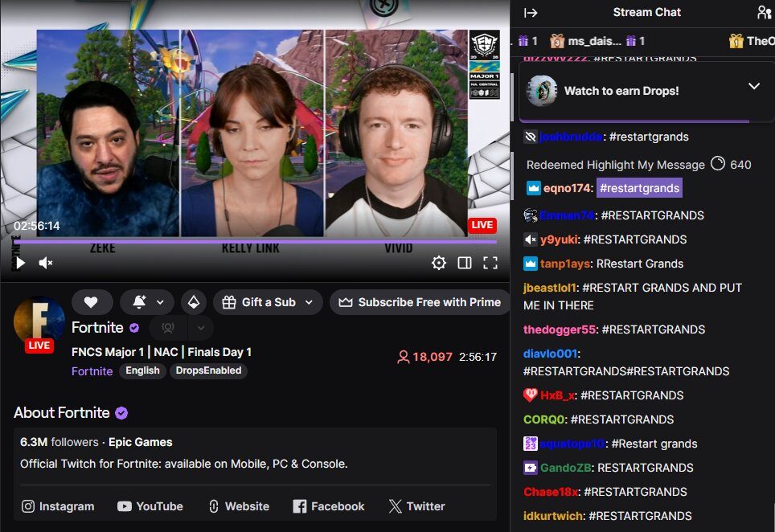775x532 pixels.
Task: Open the chat community users list
Action: [763, 12]
